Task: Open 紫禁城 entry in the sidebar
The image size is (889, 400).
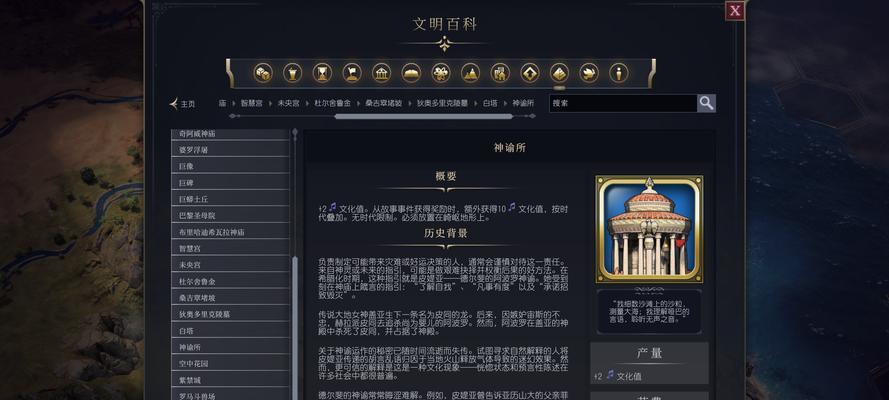Action: (x=230, y=379)
